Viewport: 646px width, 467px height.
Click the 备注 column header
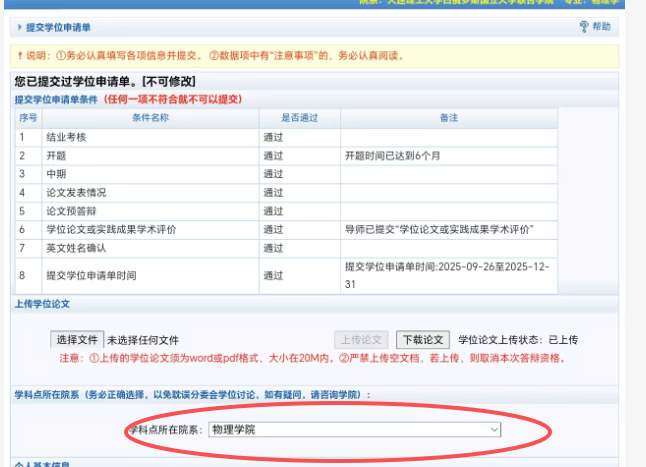(x=448, y=118)
